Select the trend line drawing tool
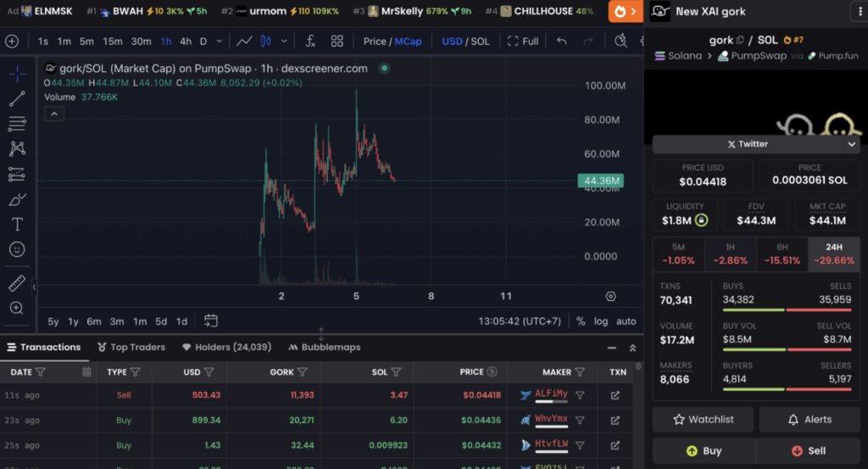The height and width of the screenshot is (469, 868). click(x=17, y=99)
